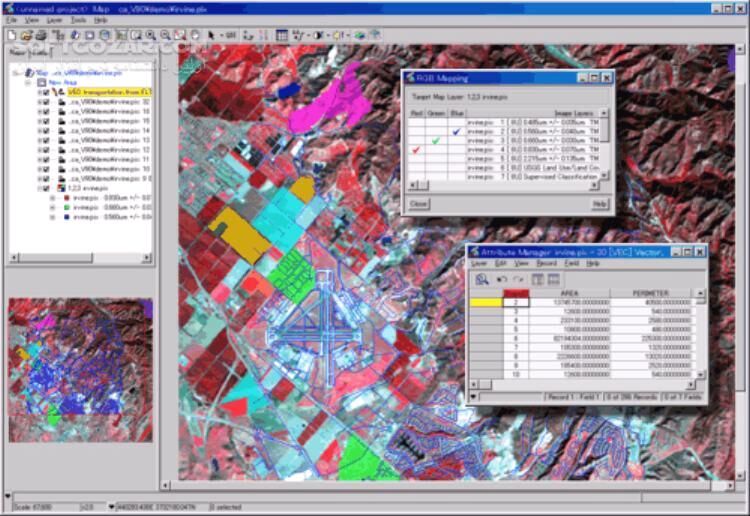Click the red band color swatch in tree
Image resolution: width=750 pixels, height=516 pixels.
tap(66, 198)
